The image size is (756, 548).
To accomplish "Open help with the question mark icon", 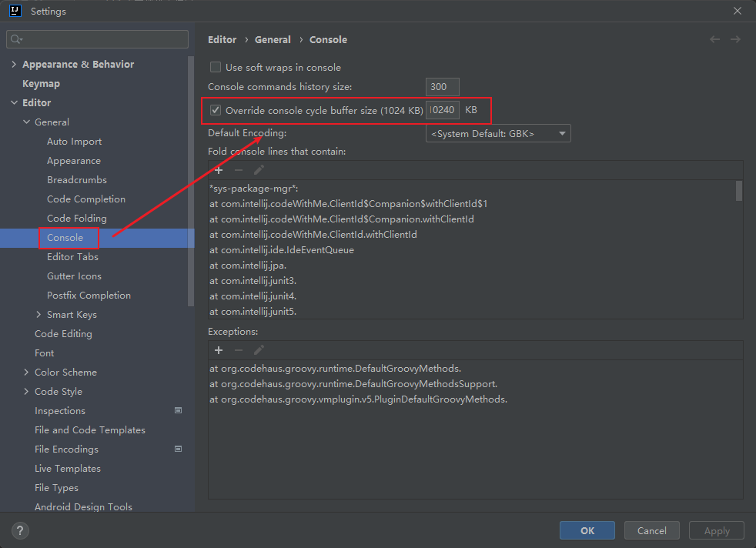I will tap(20, 530).
